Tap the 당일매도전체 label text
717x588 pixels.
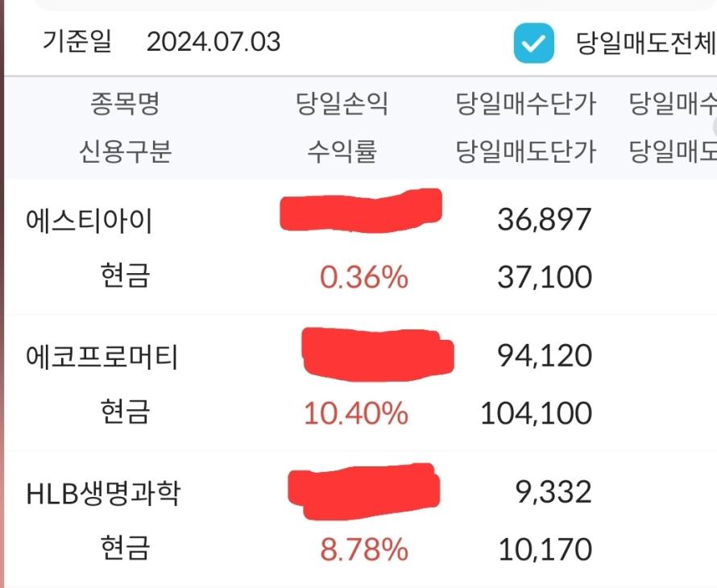[x=645, y=43]
